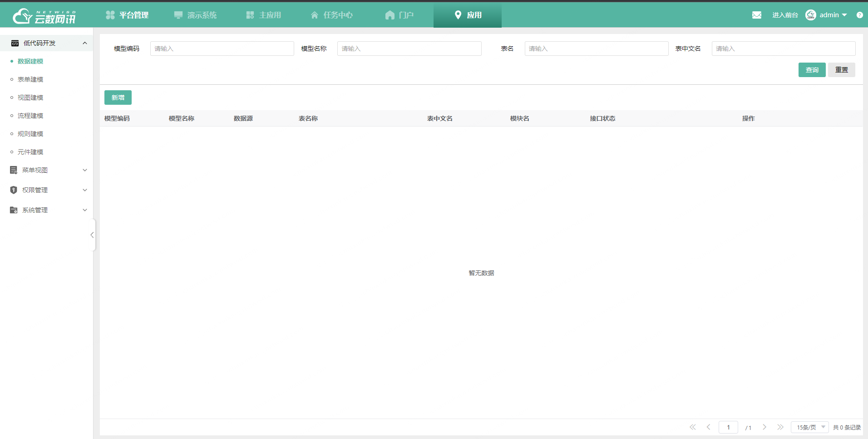Switch to the 平台管理 tab
This screenshot has width=868, height=439.
pos(127,15)
